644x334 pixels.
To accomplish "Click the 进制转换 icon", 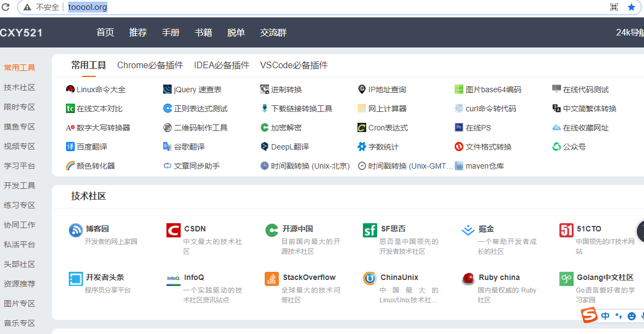I will 265,89.
